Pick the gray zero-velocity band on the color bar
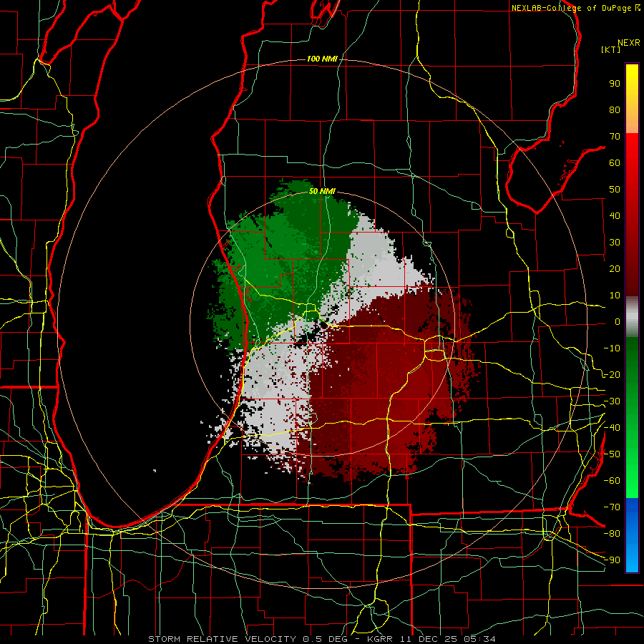Viewport: 644px width, 644px height. (632, 317)
